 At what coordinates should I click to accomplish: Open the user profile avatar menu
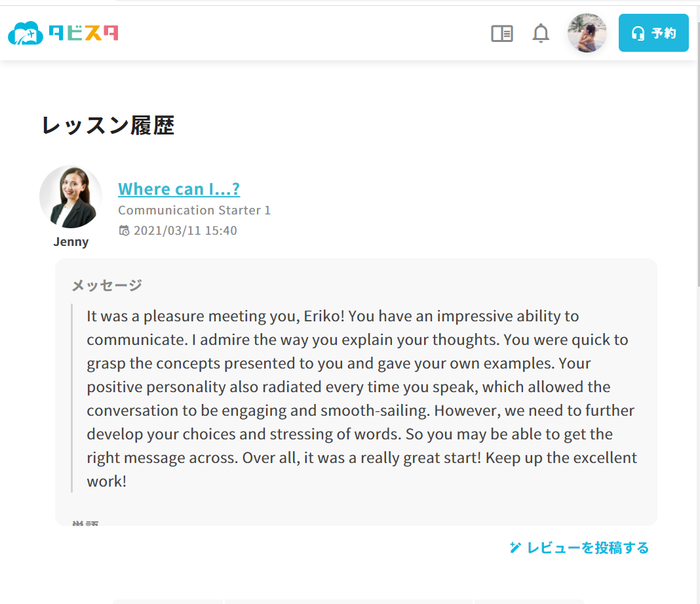587,33
